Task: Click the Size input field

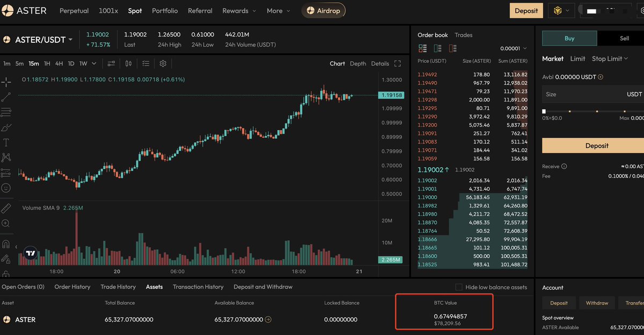Action: coord(593,94)
